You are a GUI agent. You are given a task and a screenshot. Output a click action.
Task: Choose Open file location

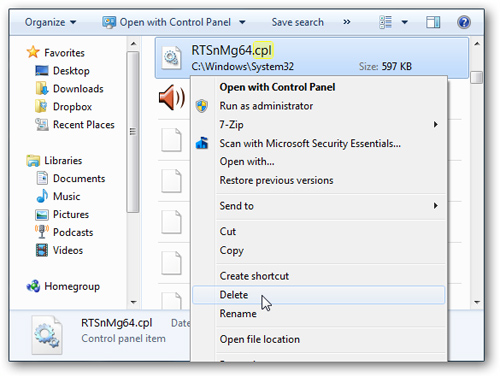click(x=319, y=339)
